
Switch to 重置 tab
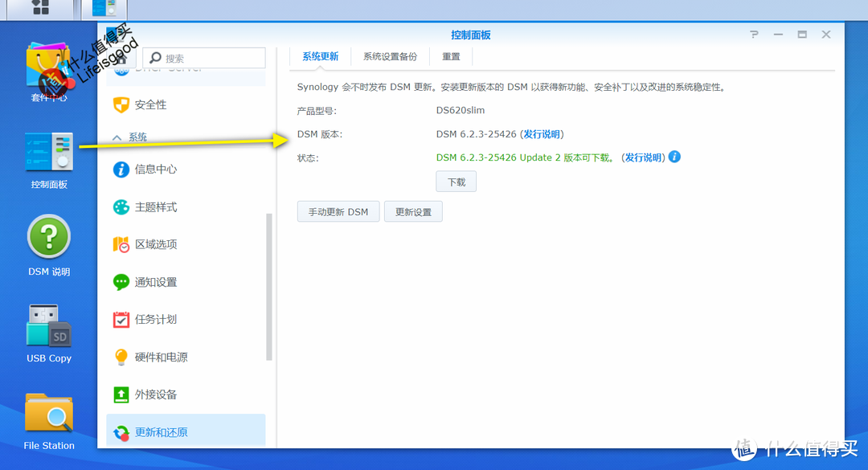451,57
